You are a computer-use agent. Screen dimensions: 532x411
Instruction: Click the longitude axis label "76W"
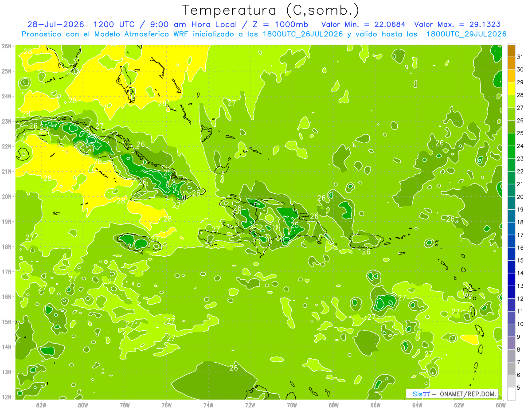[166, 405]
